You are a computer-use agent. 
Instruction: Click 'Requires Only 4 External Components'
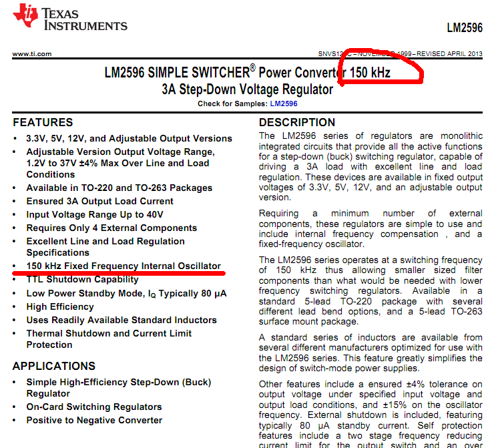pyautogui.click(x=111, y=228)
